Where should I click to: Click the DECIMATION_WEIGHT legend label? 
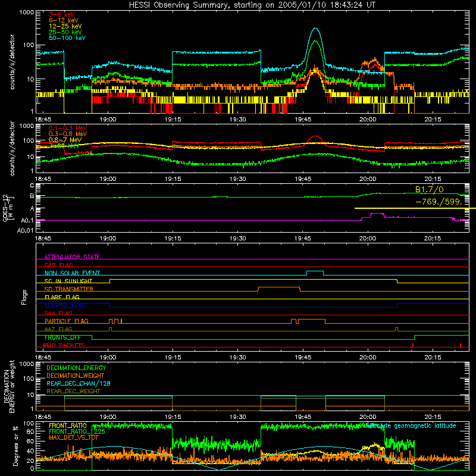tap(76, 376)
